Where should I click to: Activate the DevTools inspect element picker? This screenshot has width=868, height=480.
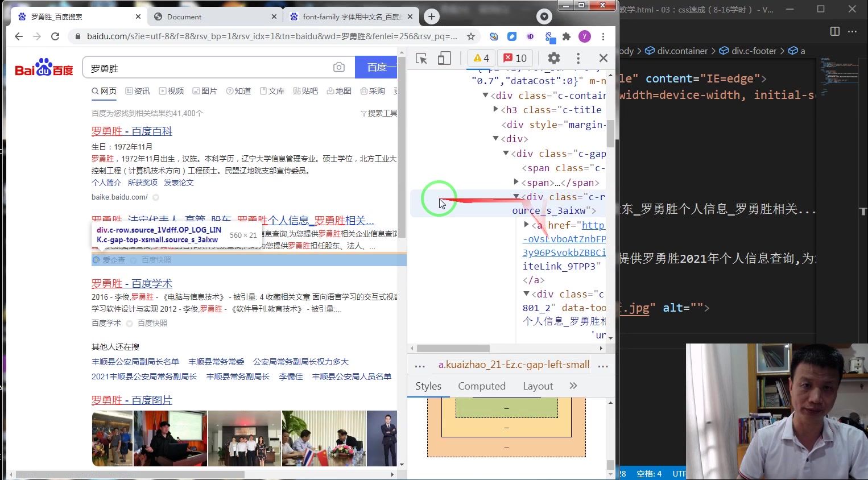(x=421, y=58)
